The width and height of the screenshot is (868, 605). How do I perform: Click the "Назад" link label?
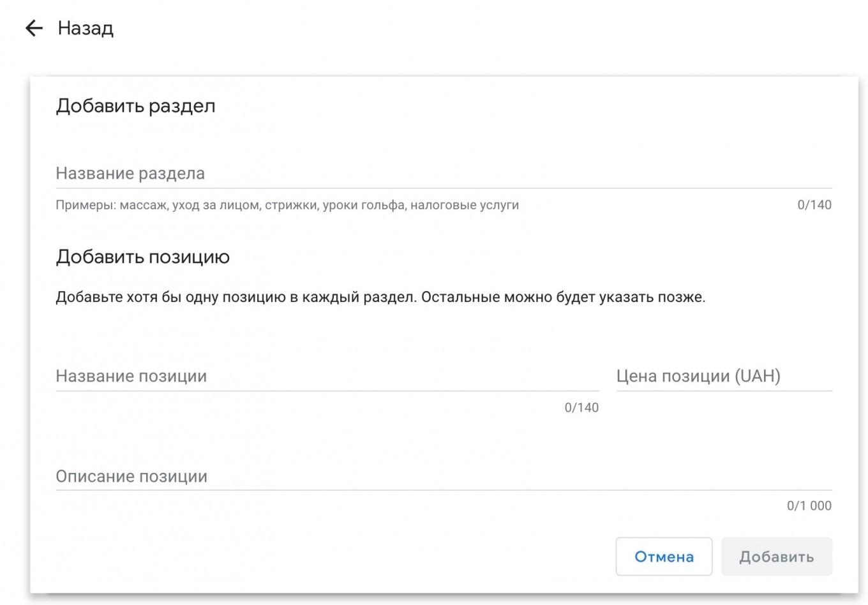pyautogui.click(x=86, y=29)
